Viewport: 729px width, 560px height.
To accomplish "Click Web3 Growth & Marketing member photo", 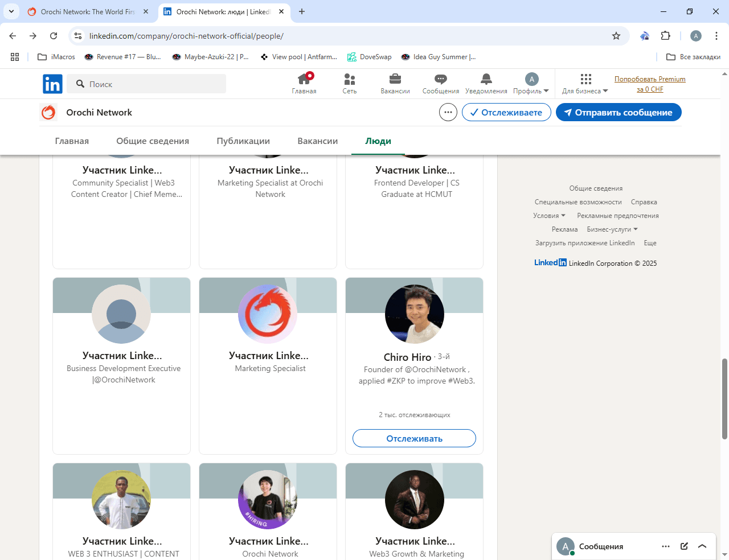I will (415, 500).
